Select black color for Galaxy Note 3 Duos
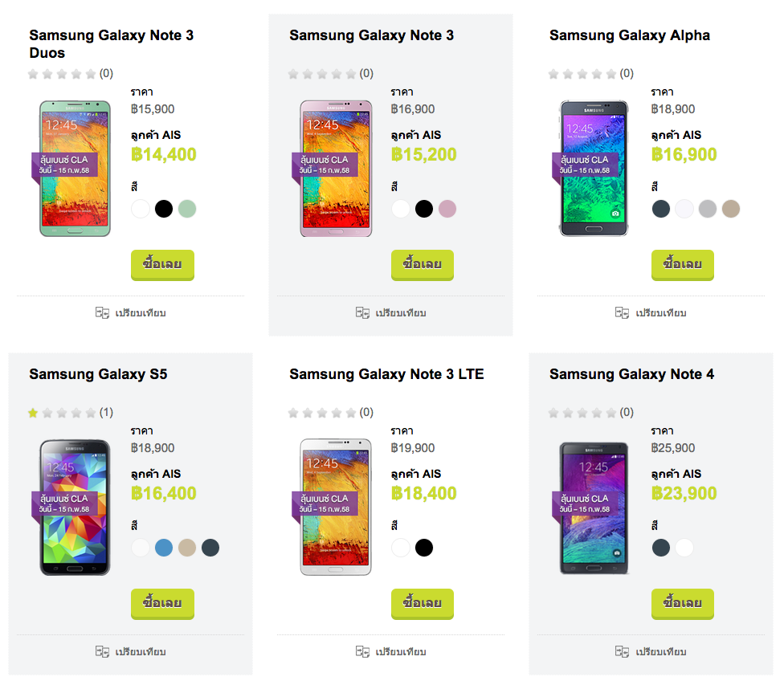784x685 pixels. [164, 209]
